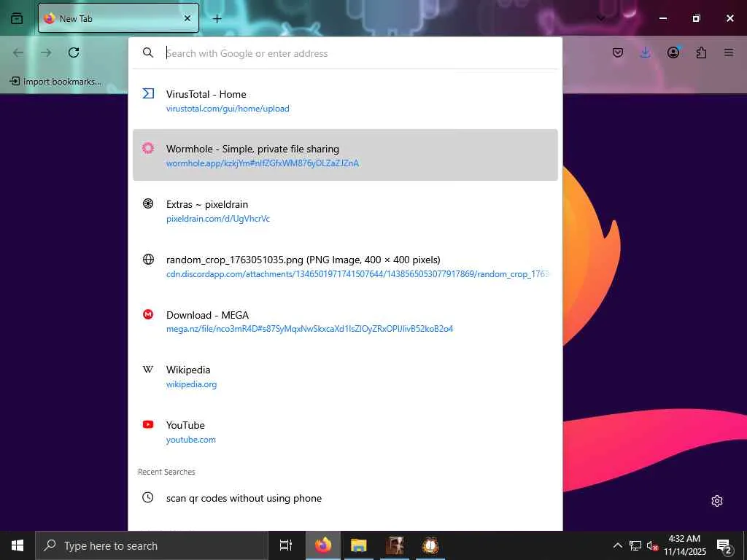
Task: Click the muted volume tray icon
Action: [652, 545]
